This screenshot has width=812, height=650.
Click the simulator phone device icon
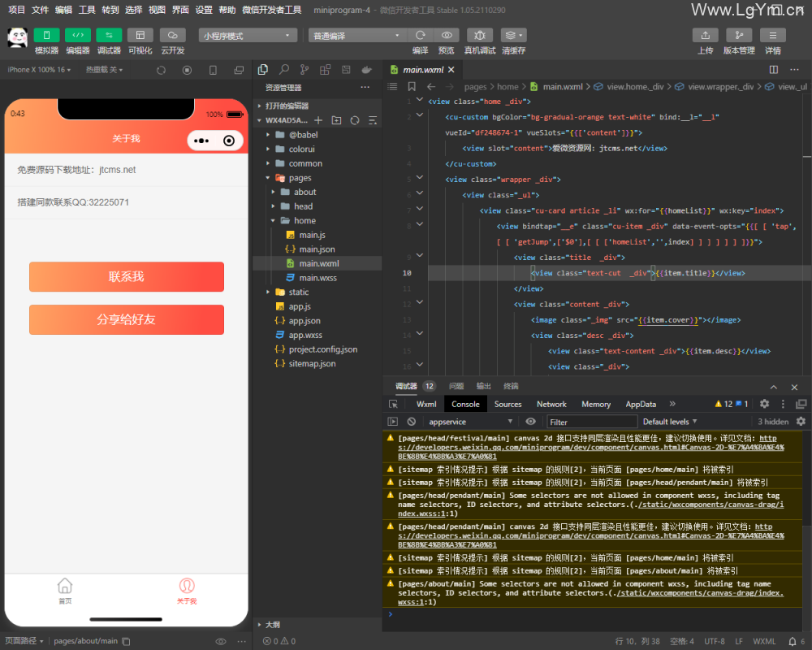click(213, 70)
